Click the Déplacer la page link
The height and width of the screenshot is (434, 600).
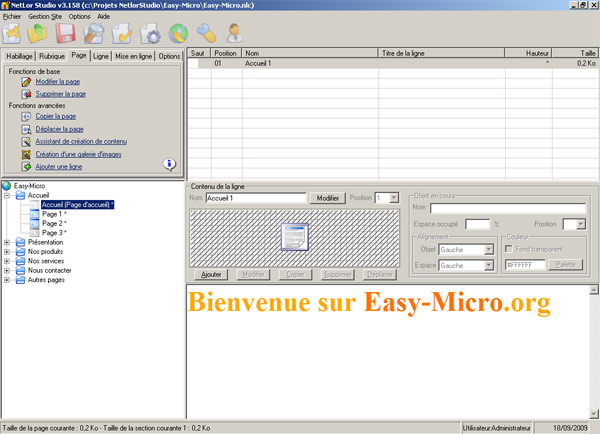pos(60,129)
